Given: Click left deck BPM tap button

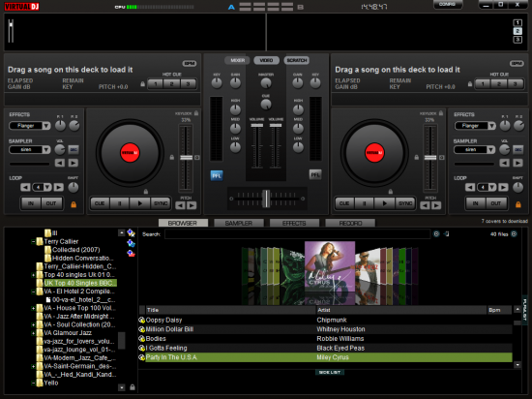Looking at the screenshot, I should coord(190,64).
